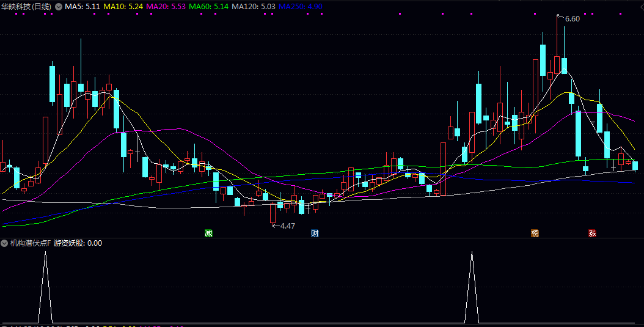
Task: Click the 6.60 highest price label
Action: [x=572, y=19]
